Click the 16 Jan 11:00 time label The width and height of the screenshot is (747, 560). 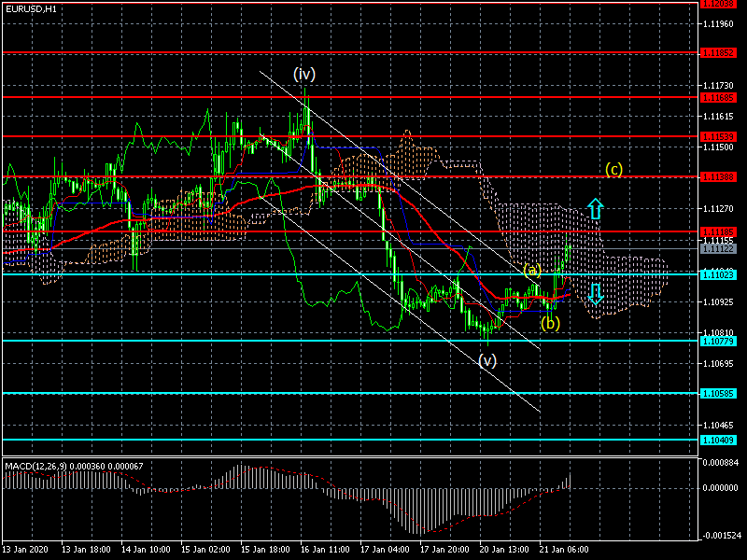coord(325,550)
